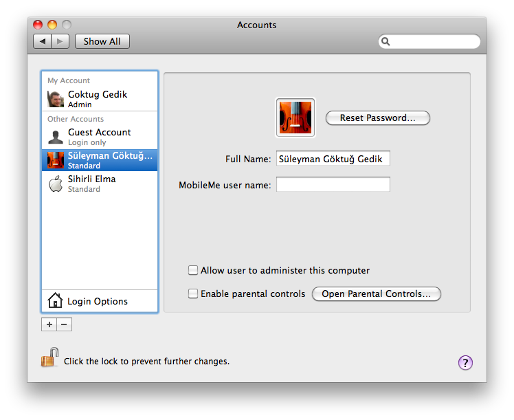Viewport: 514px width, 420px height.
Task: Click the MobileMe user name field
Action: [333, 184]
